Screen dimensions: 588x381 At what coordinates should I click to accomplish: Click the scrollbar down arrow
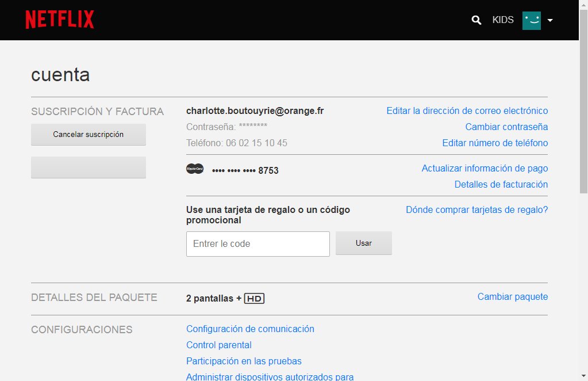coord(583,376)
